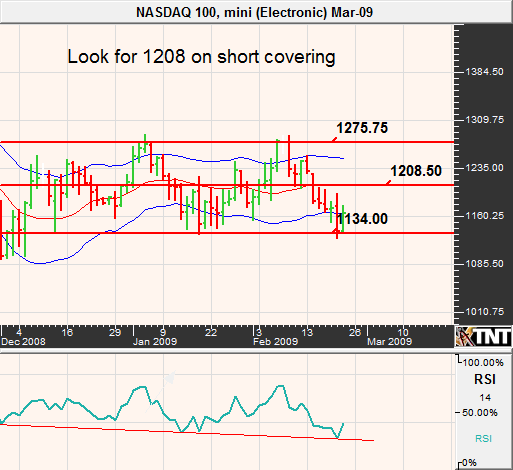Screen dimensions: 513x470
Task: Click the 1010.75 price axis value
Action: click(x=484, y=312)
